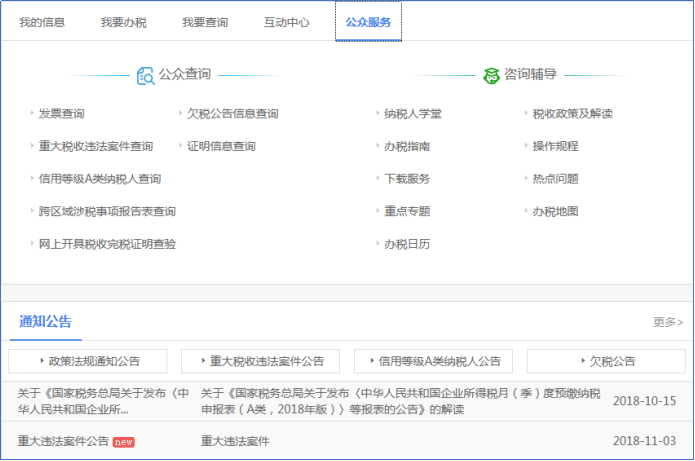
Task: Go to 互动中心 tab
Action: pyautogui.click(x=287, y=22)
